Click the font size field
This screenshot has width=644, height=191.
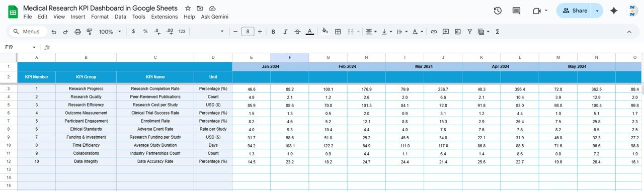point(248,32)
